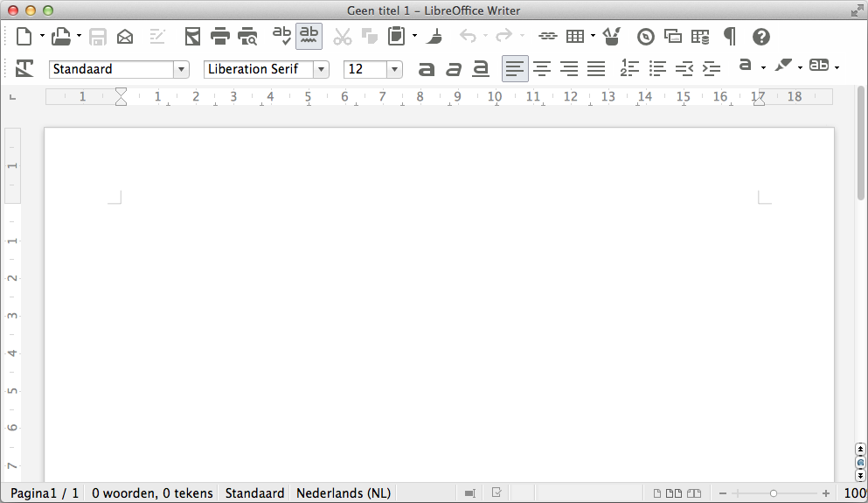
Task: Open the Navigator compass icon
Action: click(x=646, y=36)
